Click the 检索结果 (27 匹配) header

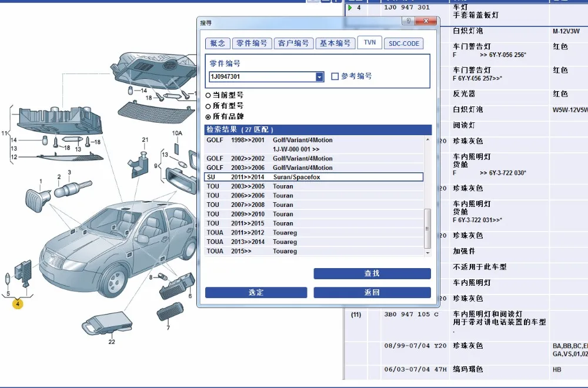[x=318, y=130]
